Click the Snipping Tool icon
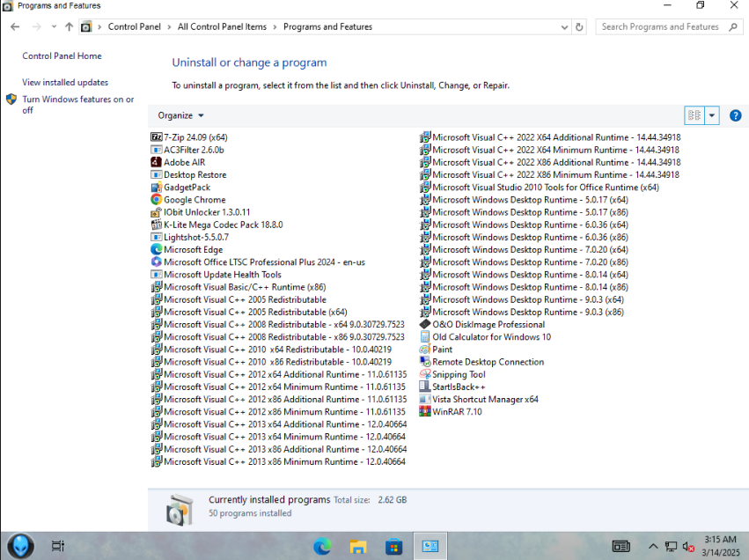Image resolution: width=749 pixels, height=560 pixels. point(425,373)
